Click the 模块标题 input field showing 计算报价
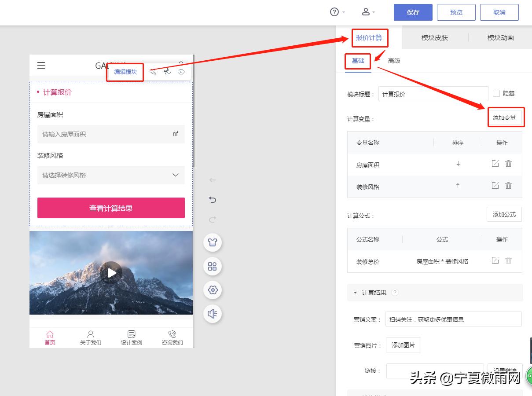 tap(433, 93)
